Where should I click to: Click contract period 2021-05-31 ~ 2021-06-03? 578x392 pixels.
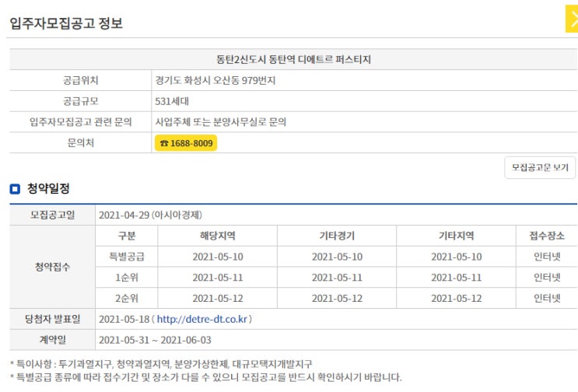(x=155, y=340)
